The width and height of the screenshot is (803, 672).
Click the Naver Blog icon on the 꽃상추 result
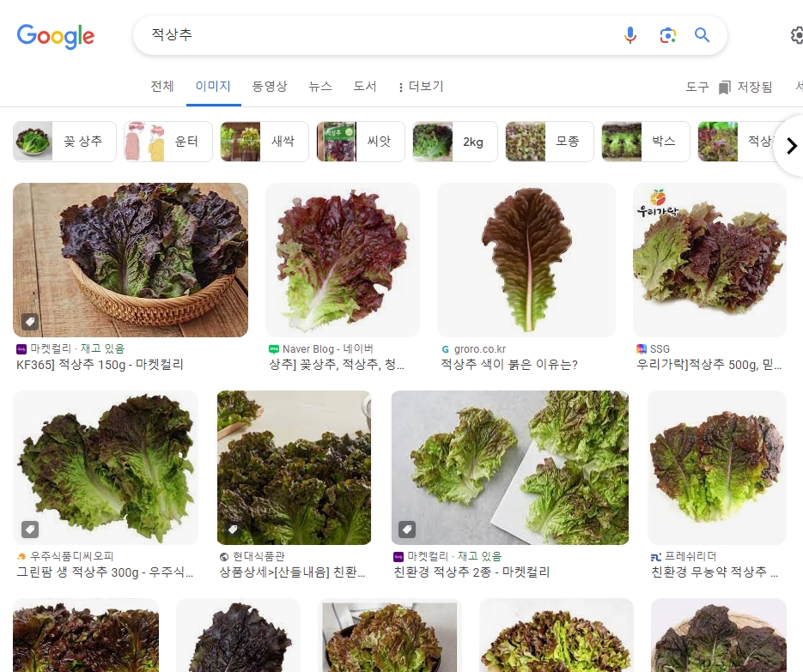pyautogui.click(x=276, y=348)
